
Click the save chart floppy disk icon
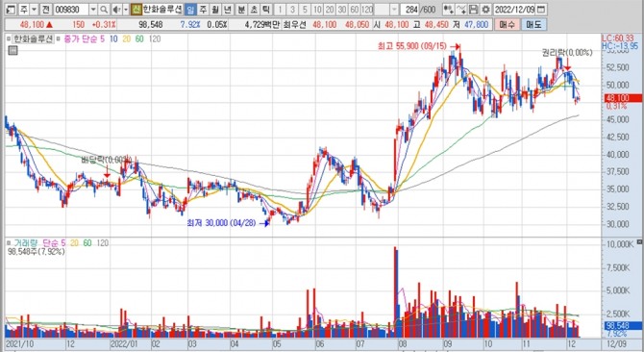click(473, 10)
